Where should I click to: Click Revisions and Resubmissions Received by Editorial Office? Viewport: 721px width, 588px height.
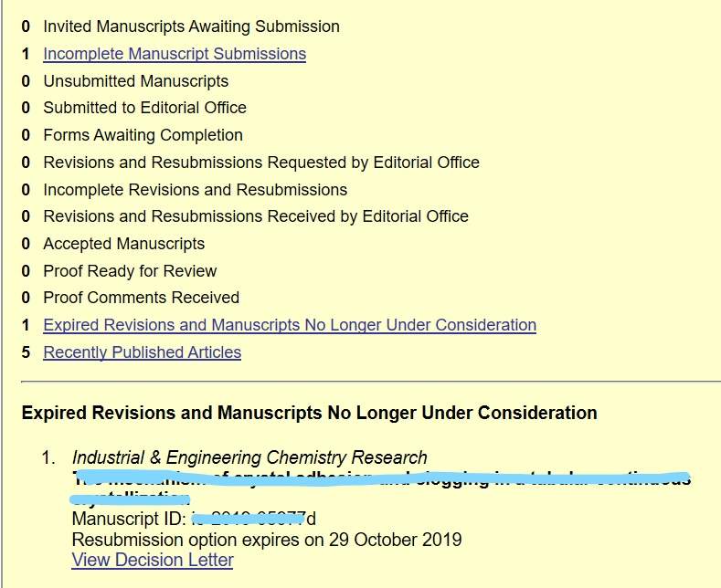pyautogui.click(x=256, y=216)
